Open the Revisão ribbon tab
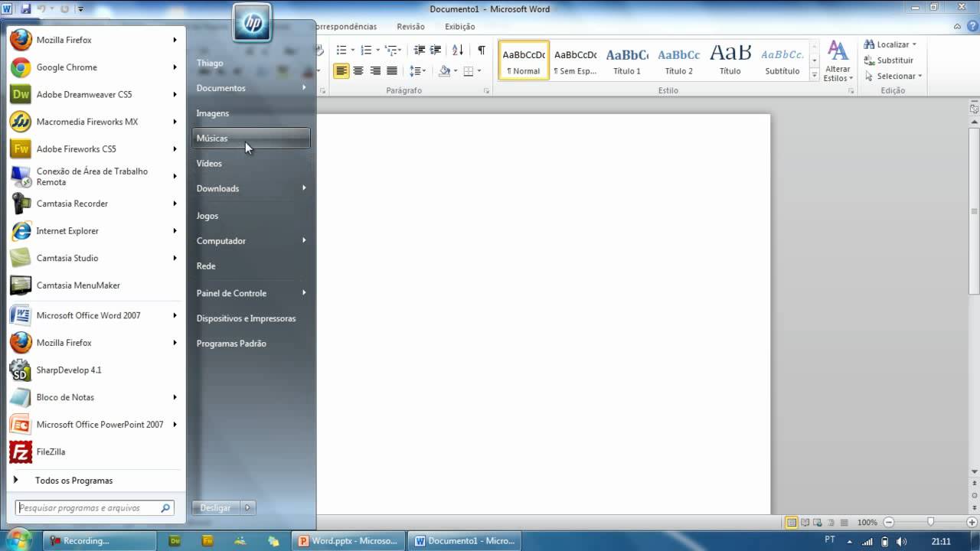The image size is (980, 551). coord(410,27)
